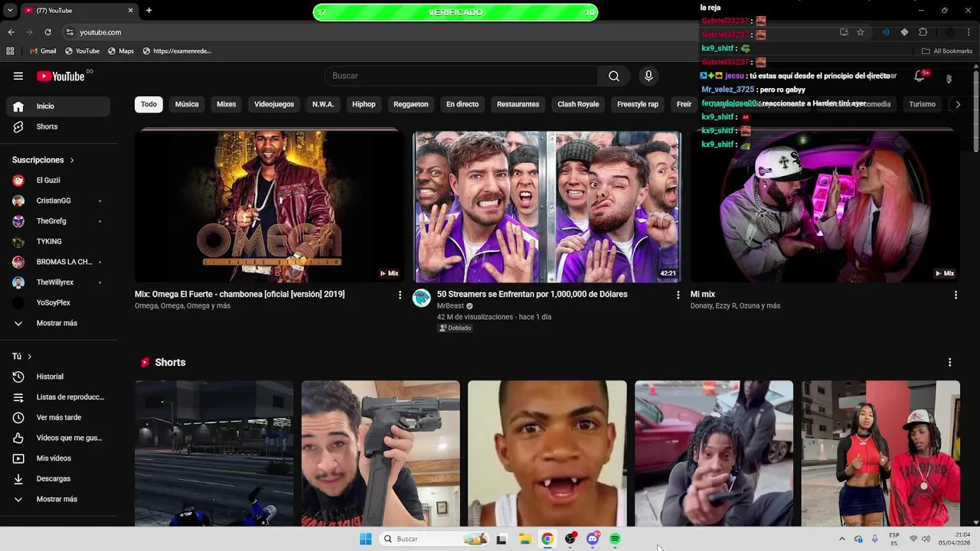
Task: Open the YouTube hamburger guide menu
Action: coord(18,76)
